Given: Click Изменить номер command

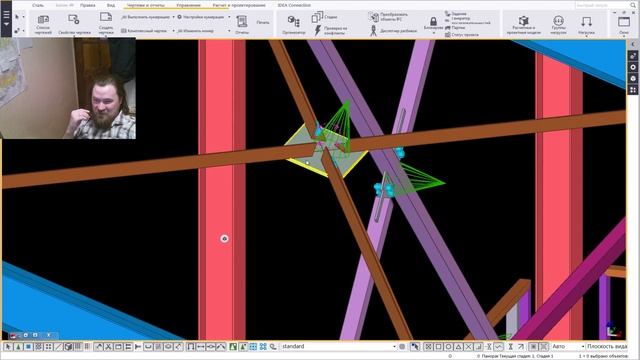Looking at the screenshot, I should tap(196, 31).
